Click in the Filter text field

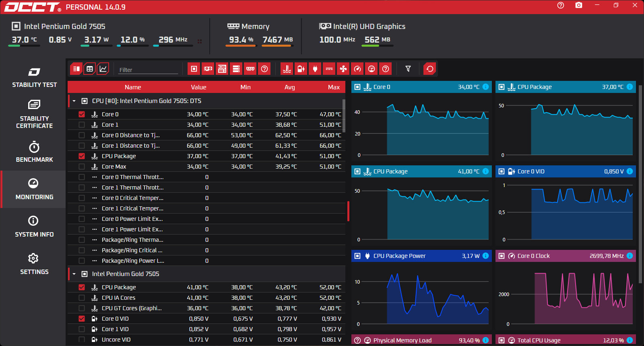click(x=148, y=70)
